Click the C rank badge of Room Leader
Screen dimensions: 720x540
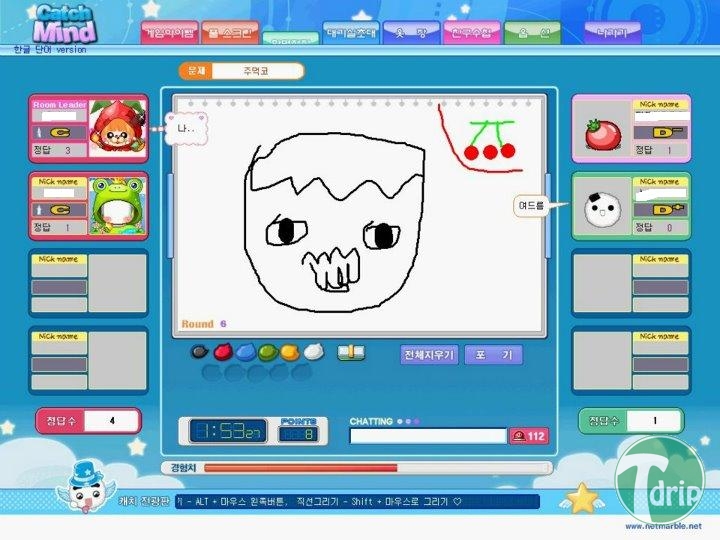[60, 133]
